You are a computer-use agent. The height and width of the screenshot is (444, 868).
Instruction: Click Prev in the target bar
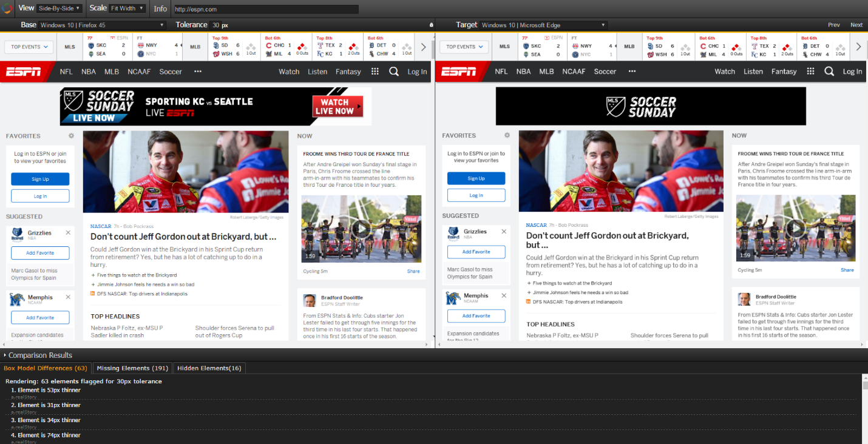[834, 25]
